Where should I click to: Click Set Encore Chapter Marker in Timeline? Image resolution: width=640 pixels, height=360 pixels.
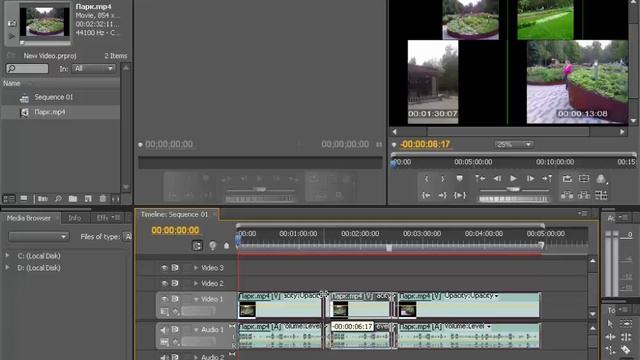[x=212, y=245]
